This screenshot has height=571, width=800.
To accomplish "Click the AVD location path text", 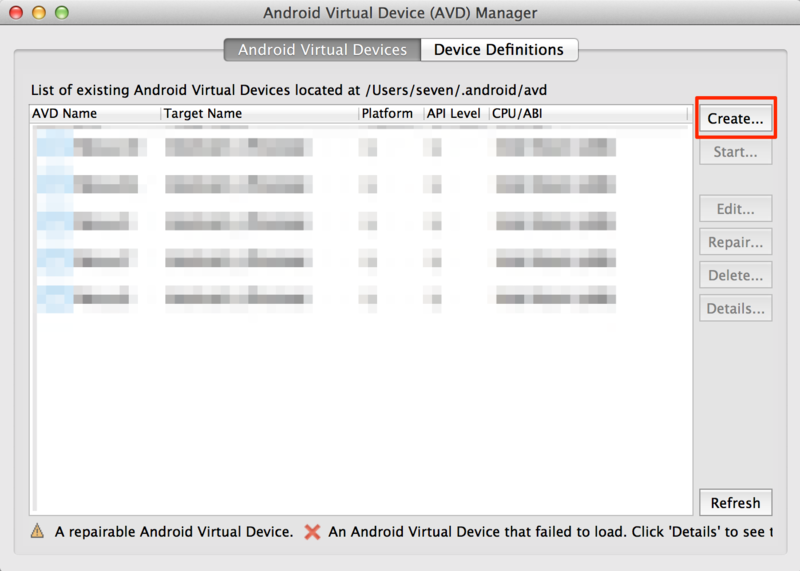I will tap(456, 90).
